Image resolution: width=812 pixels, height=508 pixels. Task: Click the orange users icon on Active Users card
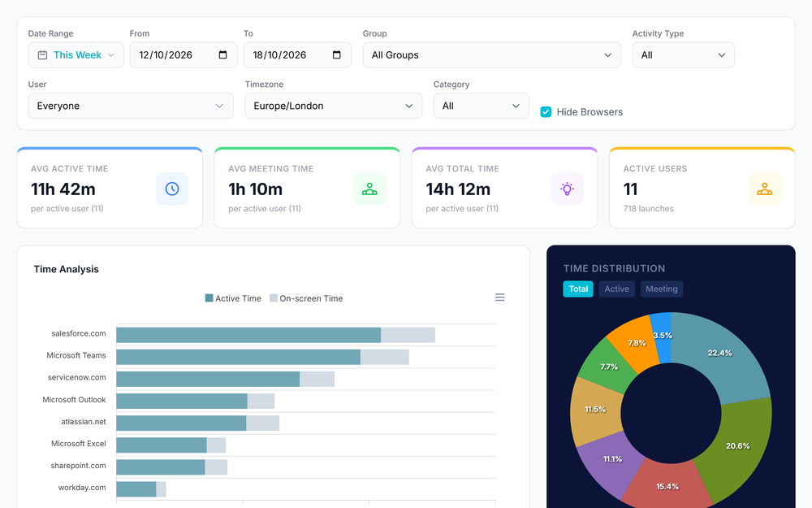click(x=764, y=189)
